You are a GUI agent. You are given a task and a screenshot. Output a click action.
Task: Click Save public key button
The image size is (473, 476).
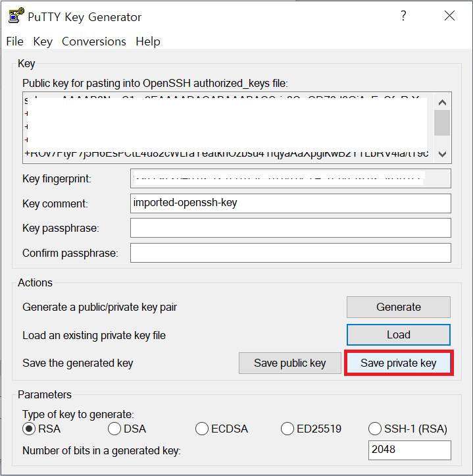[289, 363]
